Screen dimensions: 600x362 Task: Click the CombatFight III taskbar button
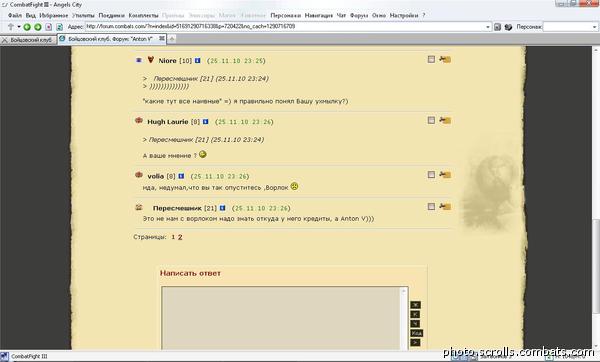coord(25,357)
